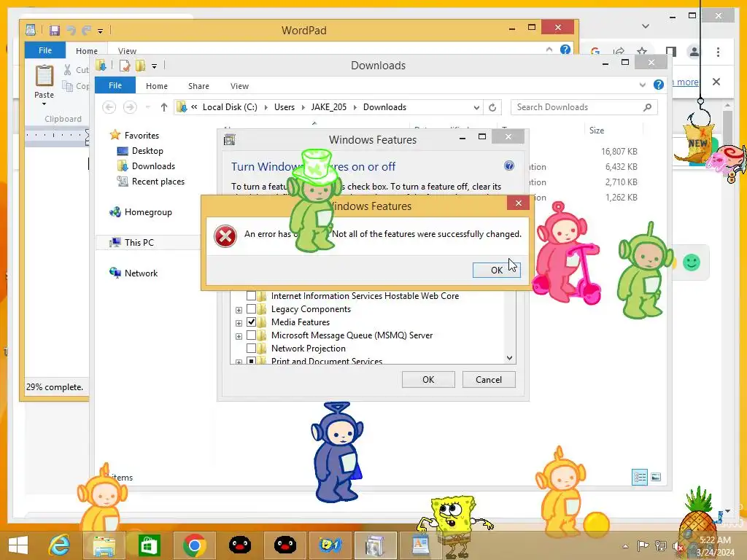Click the Size column header
This screenshot has height=560, width=747.
click(597, 131)
